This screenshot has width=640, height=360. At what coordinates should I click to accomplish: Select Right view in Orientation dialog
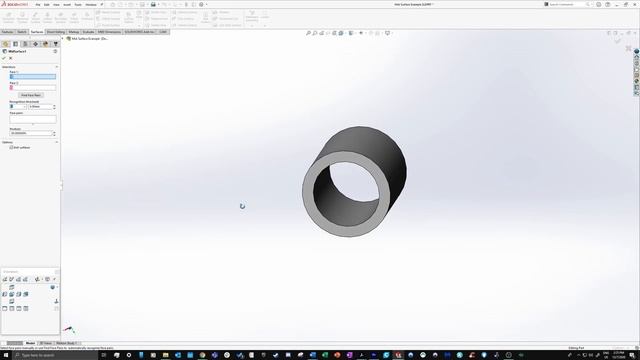[x=19, y=294]
